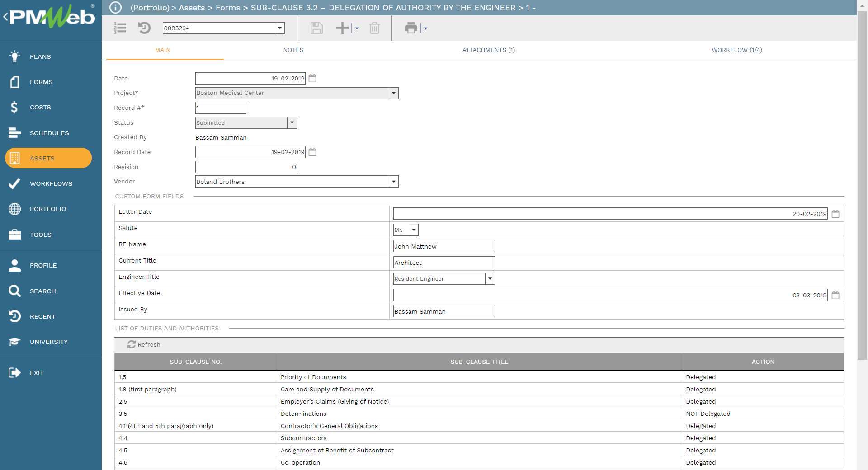Image resolution: width=868 pixels, height=470 pixels.
Task: Open the record history icon
Action: tap(144, 28)
